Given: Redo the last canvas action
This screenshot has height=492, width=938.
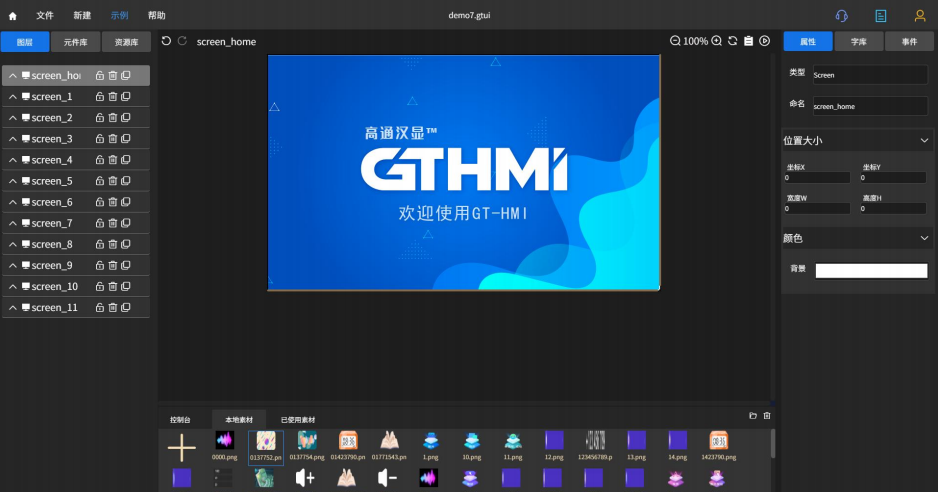Looking at the screenshot, I should click(182, 41).
